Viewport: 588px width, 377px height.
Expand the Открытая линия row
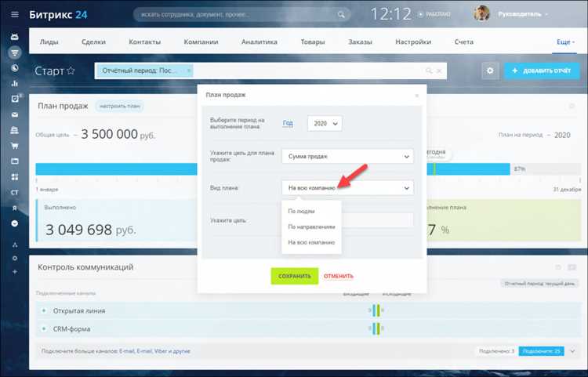click(x=44, y=310)
